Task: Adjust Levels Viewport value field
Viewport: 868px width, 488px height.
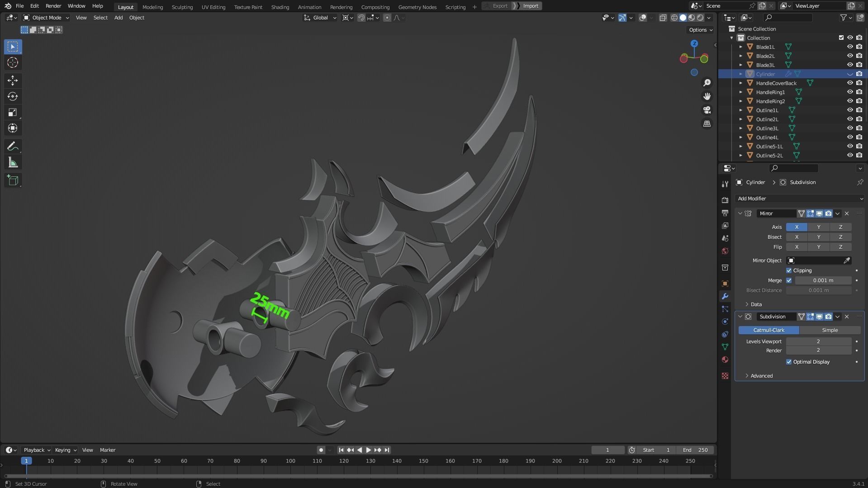Action: [x=818, y=341]
